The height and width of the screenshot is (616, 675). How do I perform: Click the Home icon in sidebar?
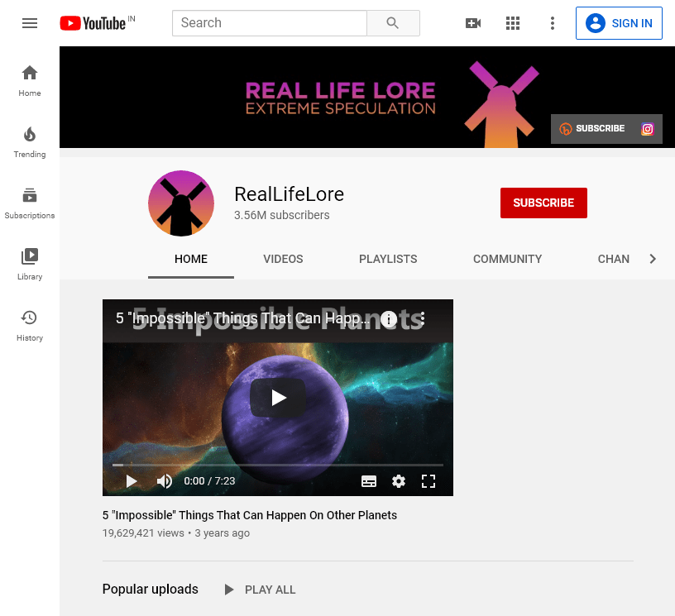(x=30, y=73)
